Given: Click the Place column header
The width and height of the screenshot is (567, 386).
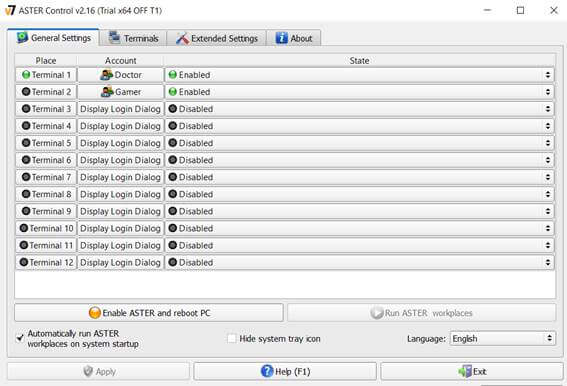Looking at the screenshot, I should (46, 60).
